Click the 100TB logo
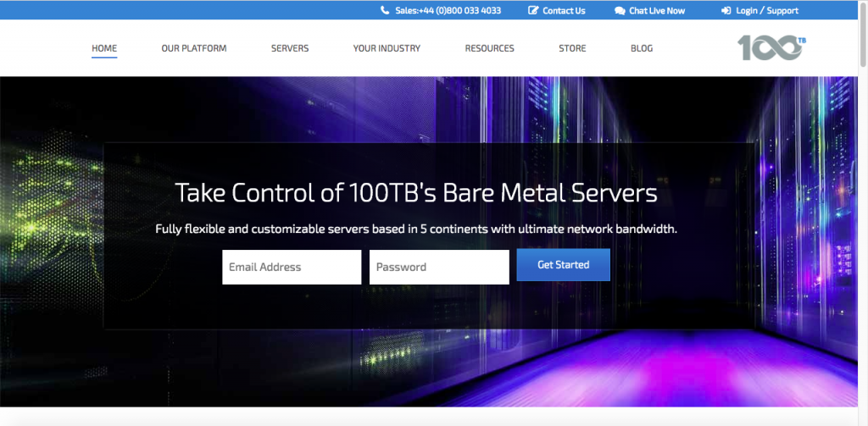 [771, 48]
